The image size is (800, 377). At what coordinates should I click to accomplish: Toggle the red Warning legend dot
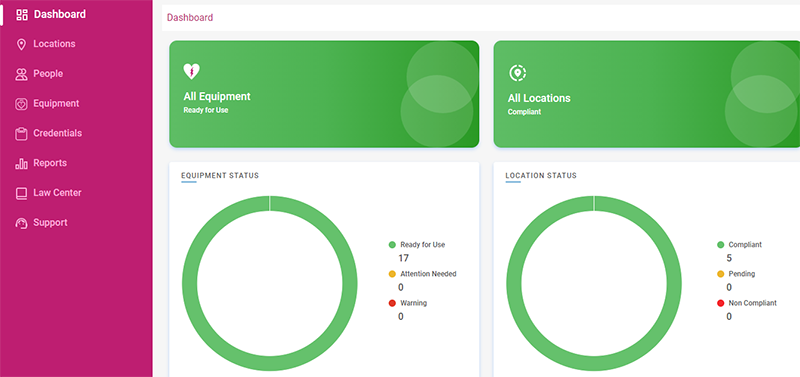tap(392, 303)
